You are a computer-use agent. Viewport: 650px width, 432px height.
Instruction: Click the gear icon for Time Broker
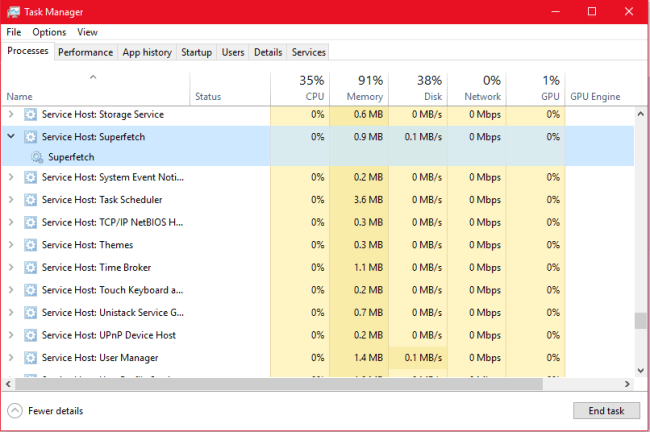pyautogui.click(x=30, y=268)
